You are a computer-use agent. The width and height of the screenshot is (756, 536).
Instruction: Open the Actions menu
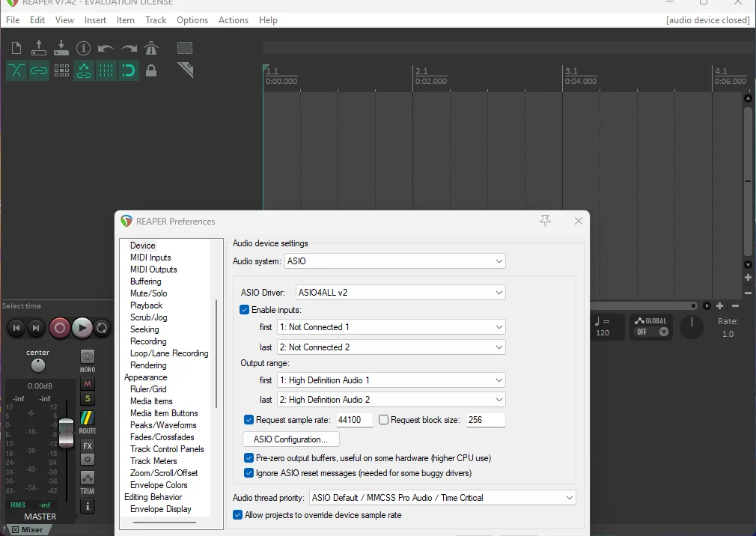point(234,20)
